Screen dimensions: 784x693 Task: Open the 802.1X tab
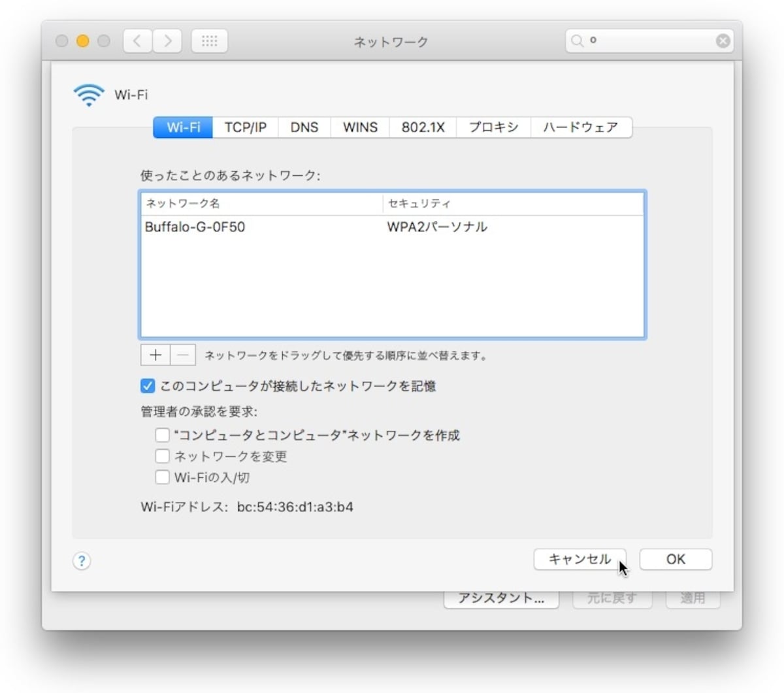pyautogui.click(x=423, y=127)
